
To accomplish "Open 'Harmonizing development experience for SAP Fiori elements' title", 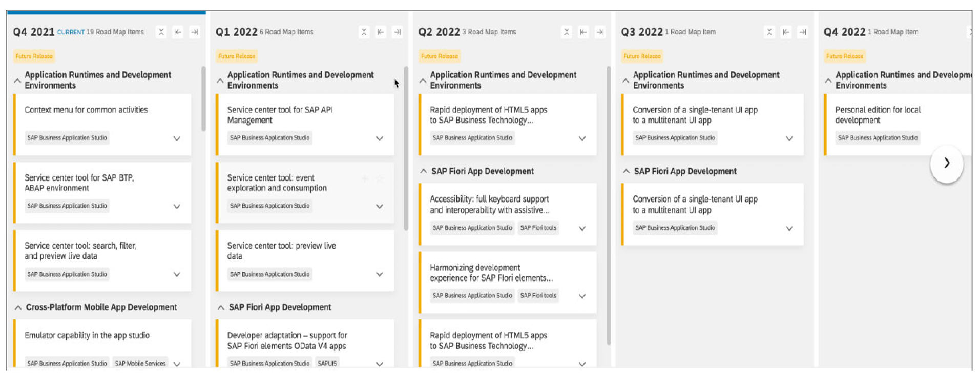I will [x=491, y=273].
